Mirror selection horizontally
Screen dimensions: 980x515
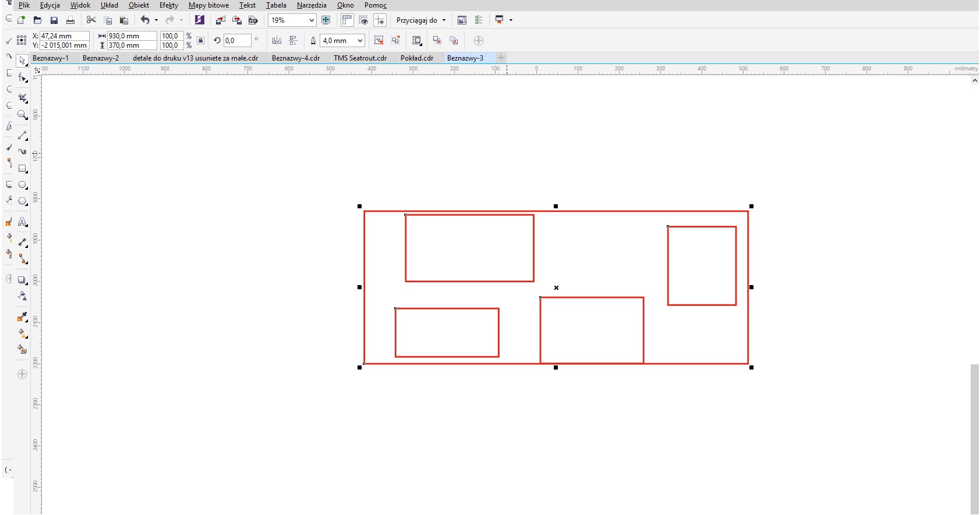click(x=277, y=41)
